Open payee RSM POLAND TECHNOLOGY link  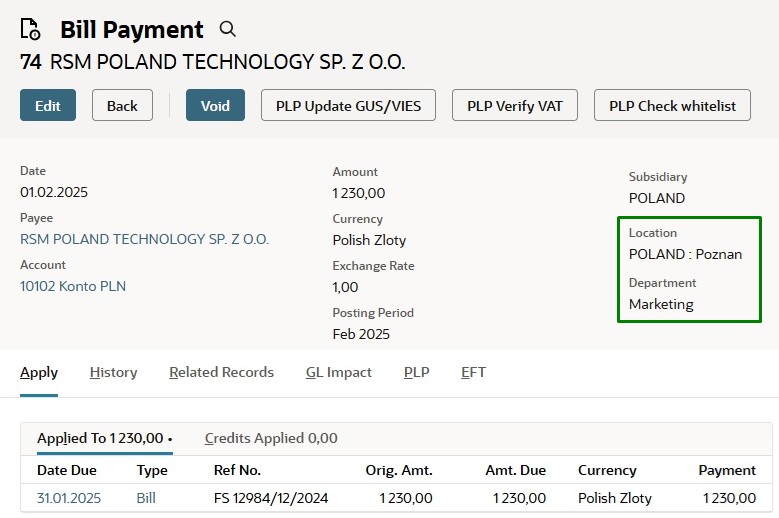click(144, 239)
